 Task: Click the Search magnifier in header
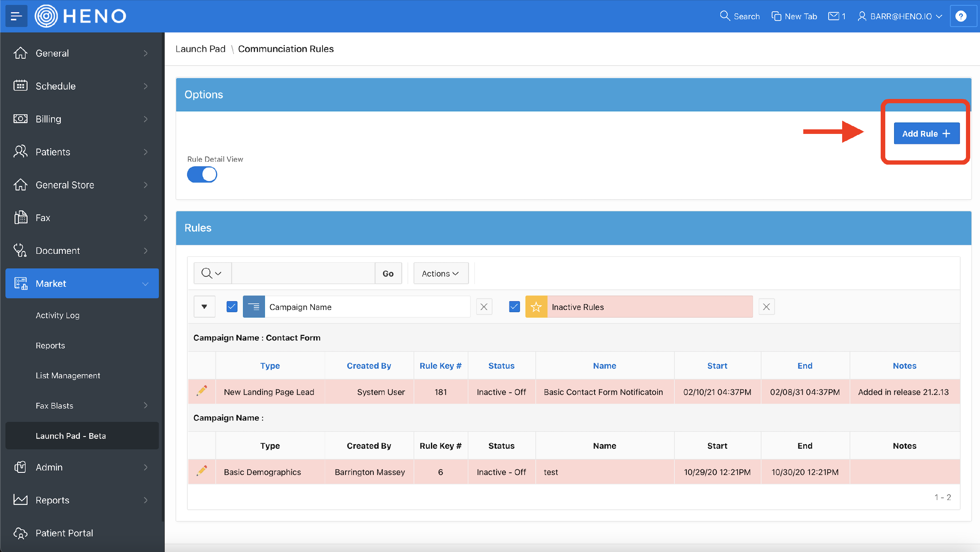point(725,16)
